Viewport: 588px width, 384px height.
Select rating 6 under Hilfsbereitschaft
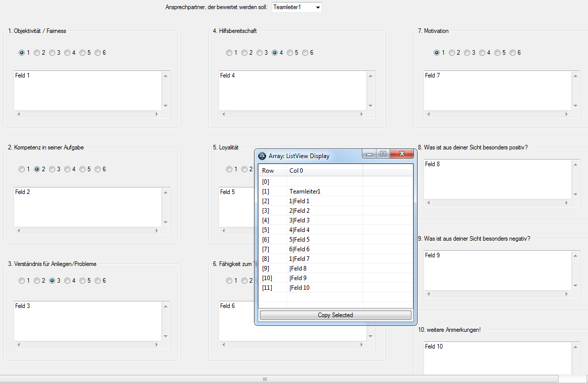click(305, 53)
